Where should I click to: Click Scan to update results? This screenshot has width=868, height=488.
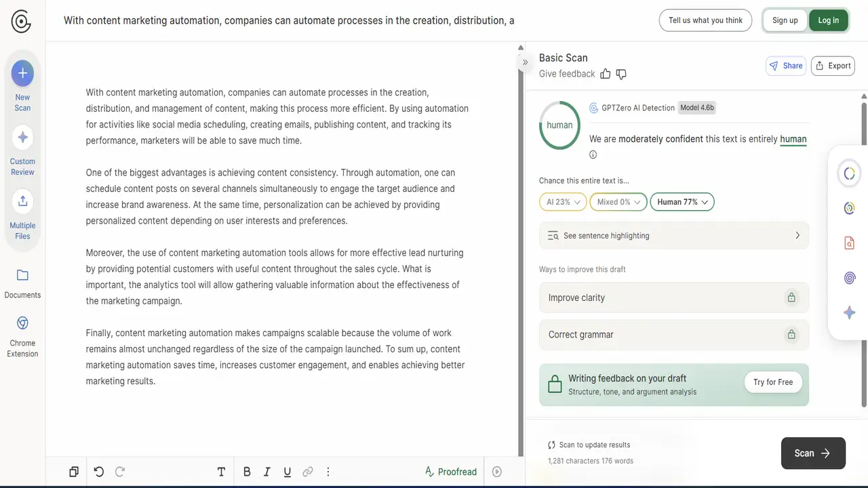point(589,445)
